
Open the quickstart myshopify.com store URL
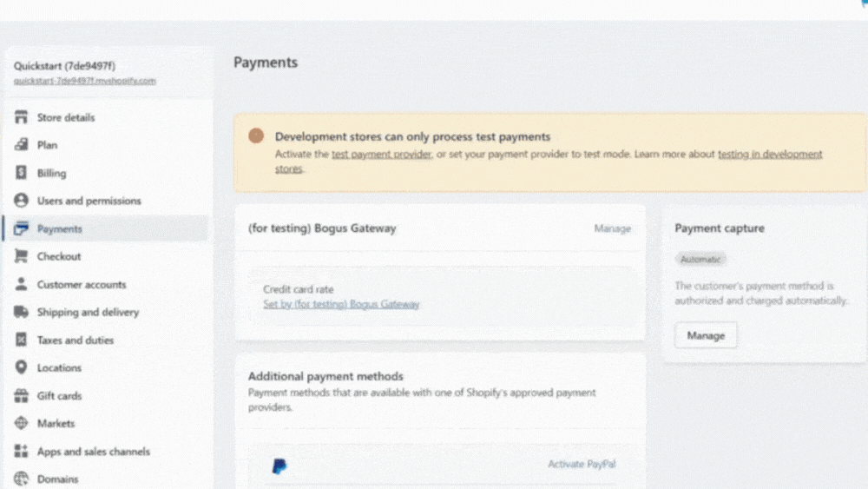[85, 81]
